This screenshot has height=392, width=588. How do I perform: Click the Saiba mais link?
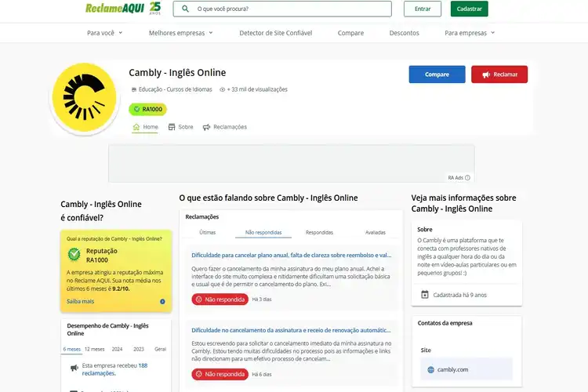(x=80, y=301)
